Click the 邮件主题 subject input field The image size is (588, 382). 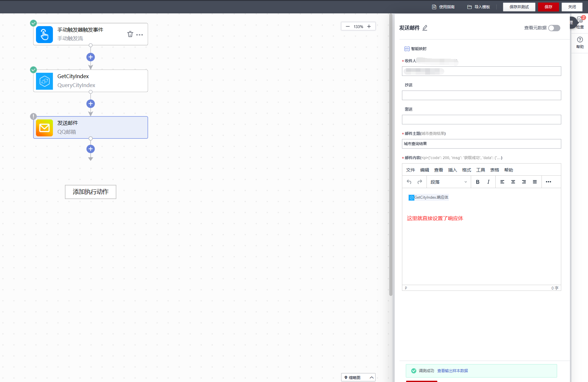[x=481, y=144]
